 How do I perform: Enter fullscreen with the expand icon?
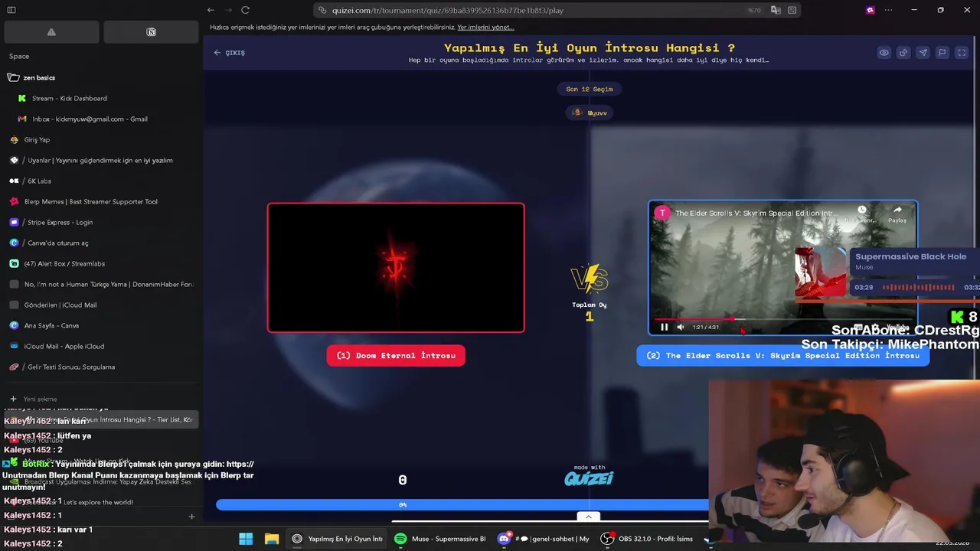pyautogui.click(x=962, y=52)
